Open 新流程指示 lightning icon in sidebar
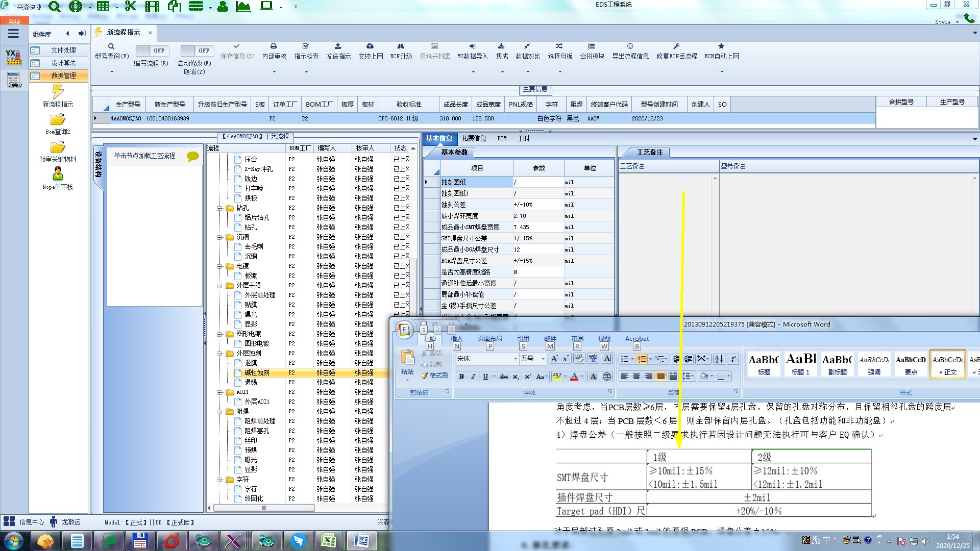The image size is (980, 551). (x=58, y=92)
